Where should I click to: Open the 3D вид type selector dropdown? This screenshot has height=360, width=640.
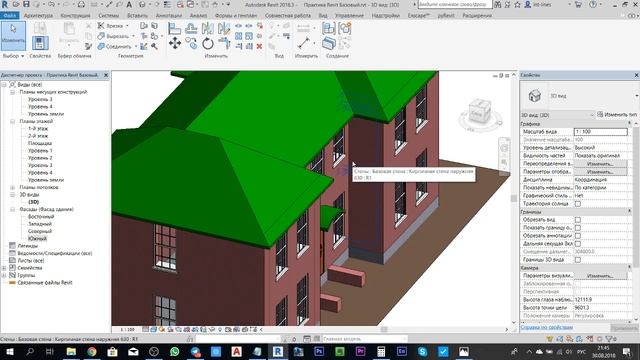[636, 96]
